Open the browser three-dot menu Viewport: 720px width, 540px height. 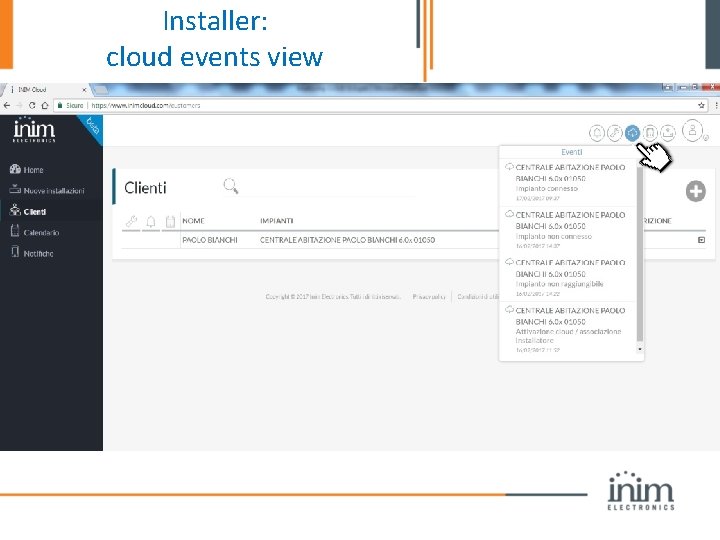(x=715, y=105)
